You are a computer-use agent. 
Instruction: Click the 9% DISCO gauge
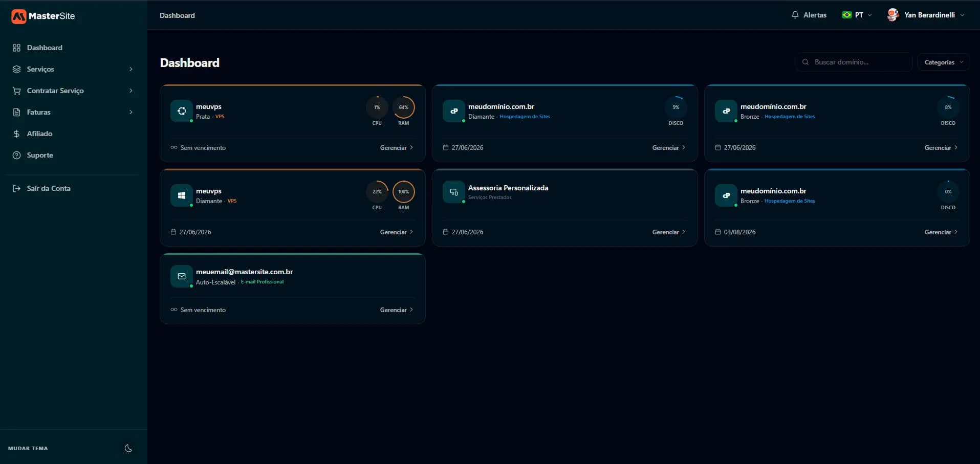tap(676, 107)
